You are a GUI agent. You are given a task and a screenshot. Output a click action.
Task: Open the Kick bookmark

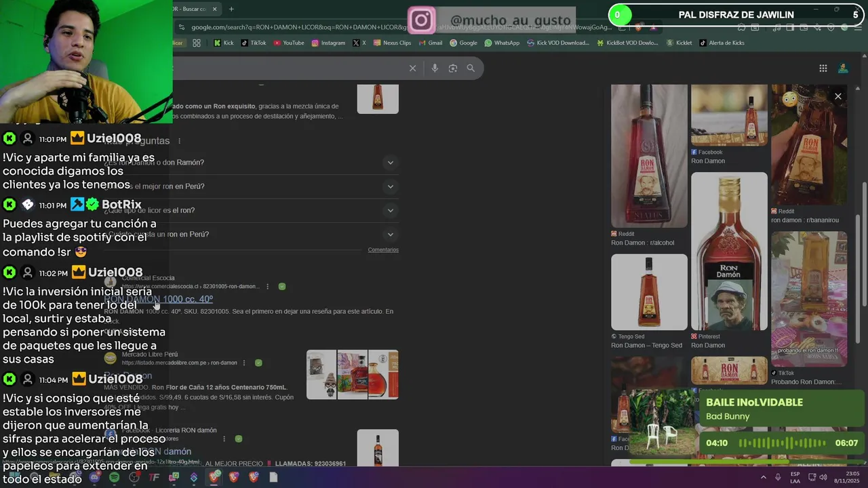coord(223,43)
